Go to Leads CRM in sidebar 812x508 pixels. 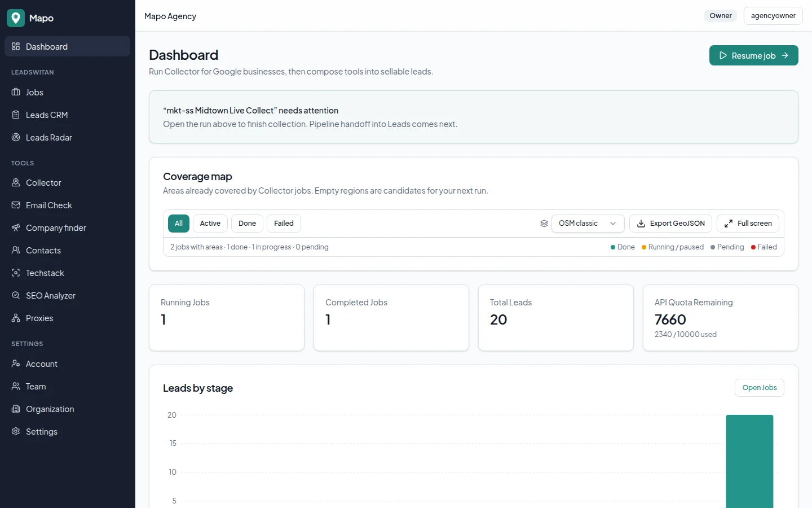pos(67,115)
